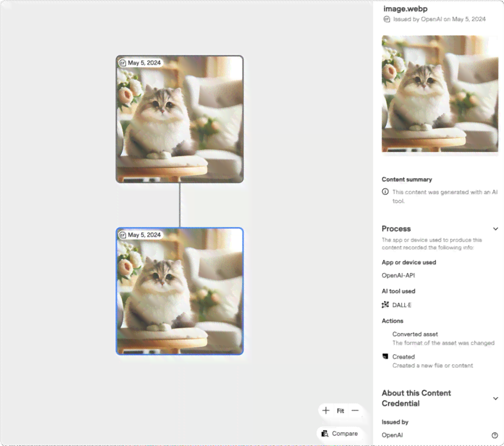Click the credential icon on bottom node

(x=122, y=235)
